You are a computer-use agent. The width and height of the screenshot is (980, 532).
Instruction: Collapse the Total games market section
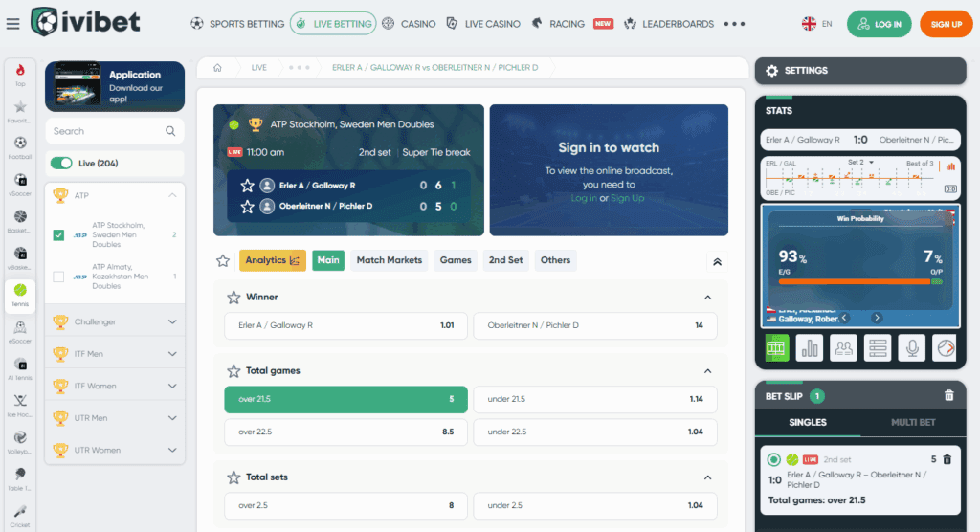click(x=708, y=371)
